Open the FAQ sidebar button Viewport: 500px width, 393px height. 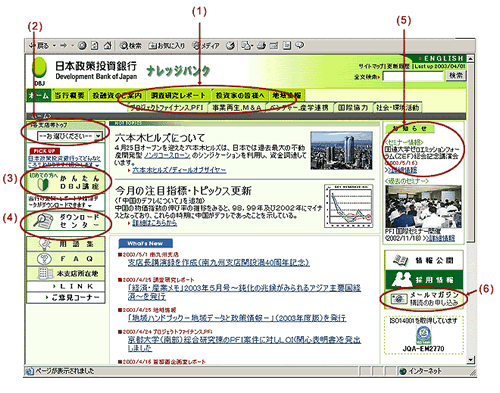[x=66, y=259]
